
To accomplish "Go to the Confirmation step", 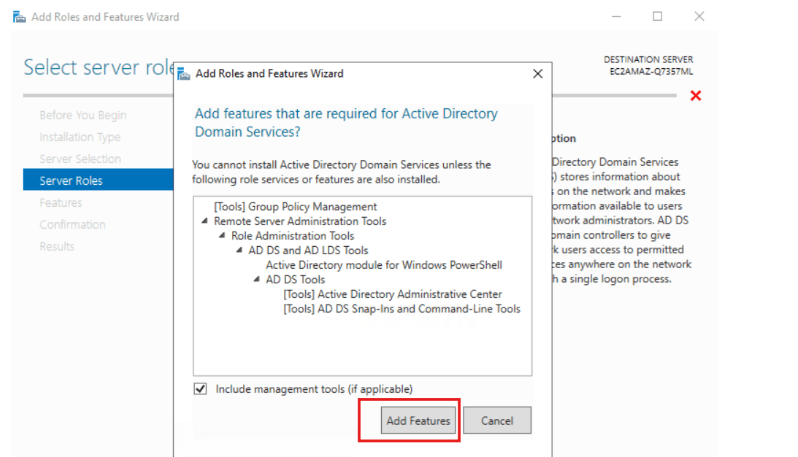I will tap(72, 225).
